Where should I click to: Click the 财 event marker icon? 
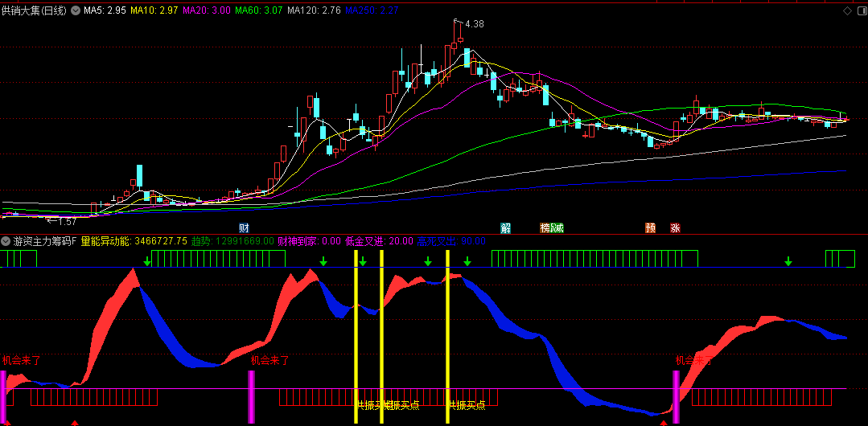(x=244, y=227)
